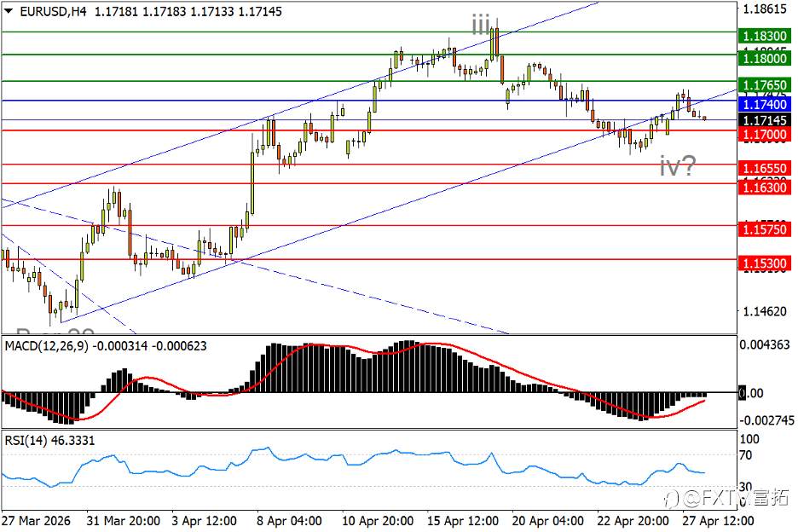Click the 1.15750 red price label
This screenshot has width=798, height=532.
764,229
